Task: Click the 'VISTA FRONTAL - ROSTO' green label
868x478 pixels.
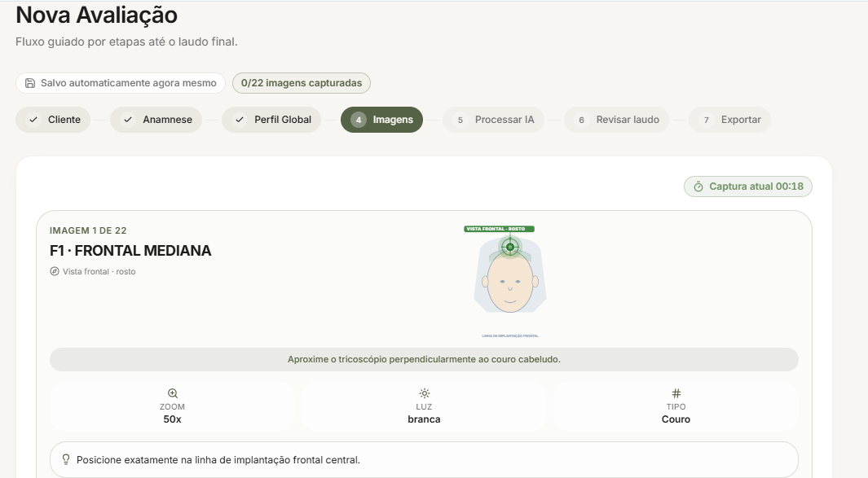Action: click(x=500, y=229)
